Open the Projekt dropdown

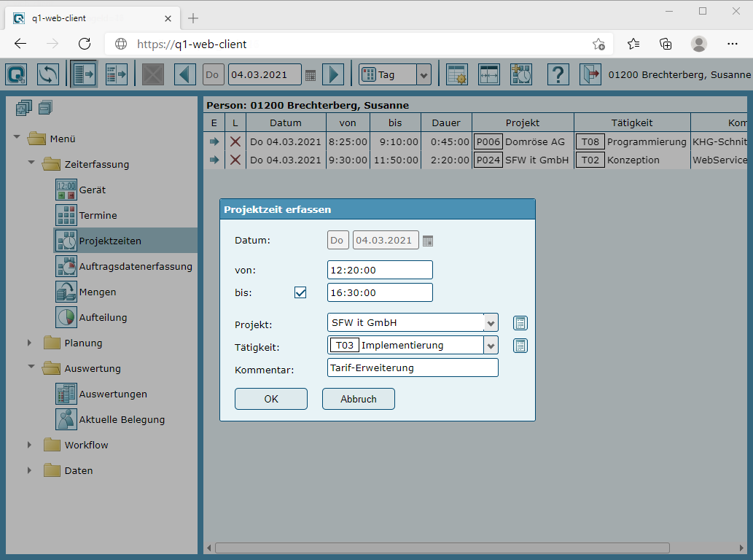(x=491, y=323)
